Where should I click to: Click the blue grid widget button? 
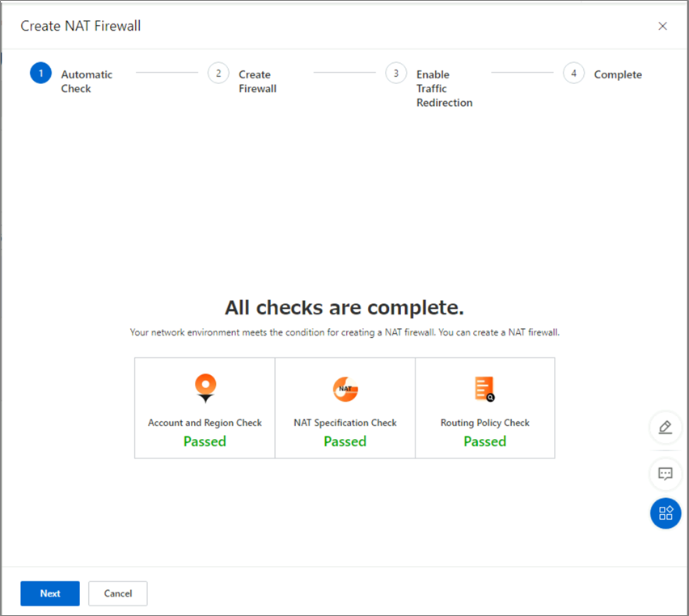[666, 513]
